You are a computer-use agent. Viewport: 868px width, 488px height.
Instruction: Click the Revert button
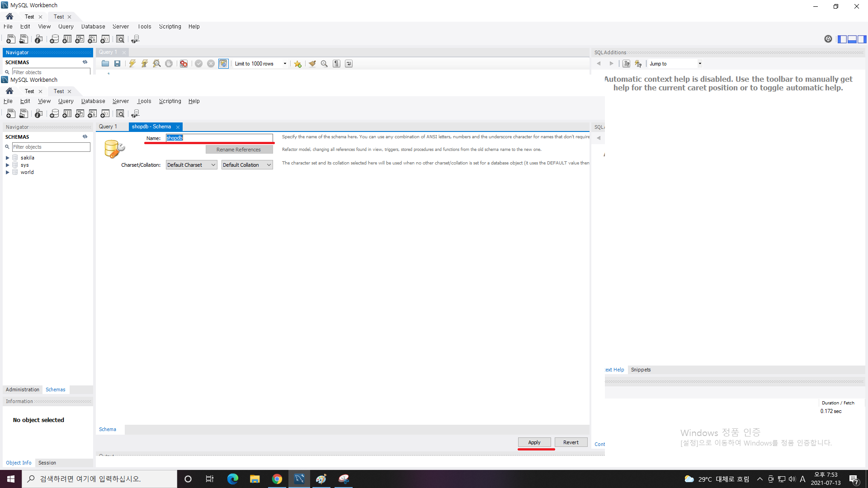pos(571,442)
